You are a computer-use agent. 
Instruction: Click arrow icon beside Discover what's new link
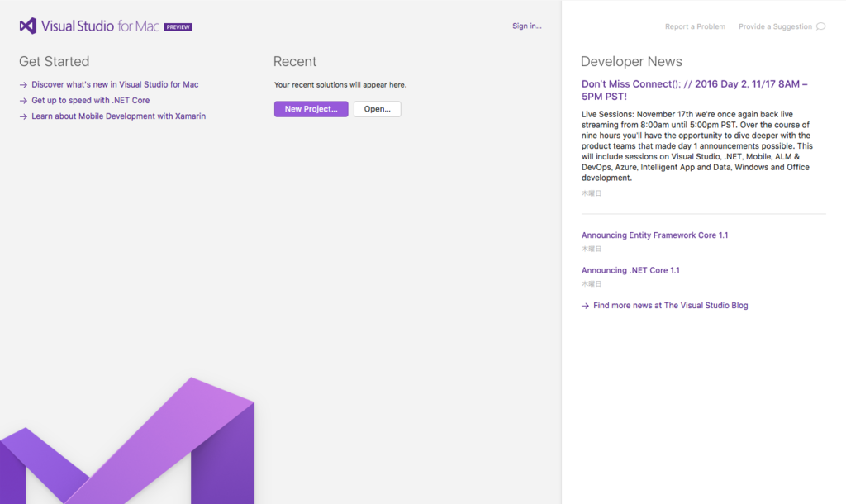coord(23,85)
